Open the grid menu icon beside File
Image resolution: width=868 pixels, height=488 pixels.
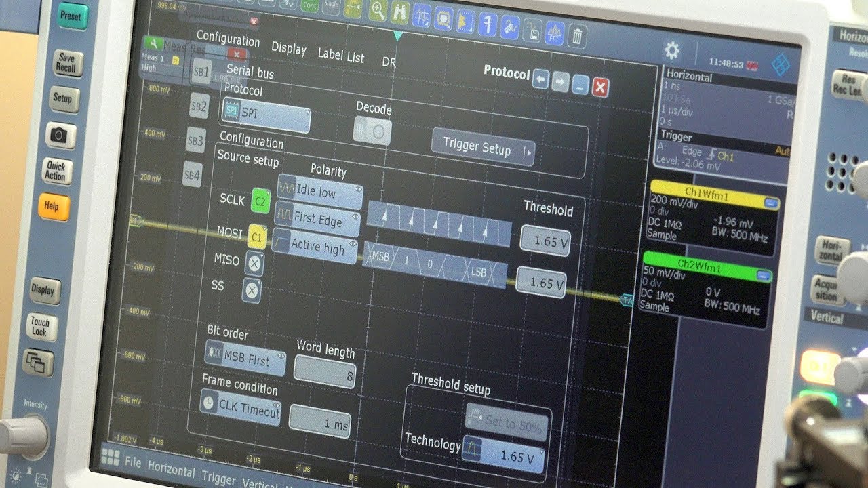(x=110, y=456)
